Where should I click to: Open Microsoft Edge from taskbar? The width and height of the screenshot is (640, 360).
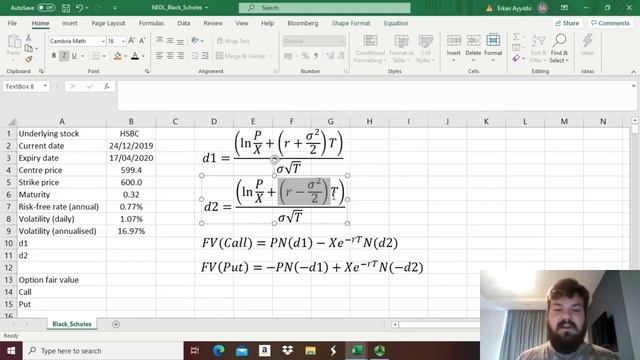(x=218, y=351)
